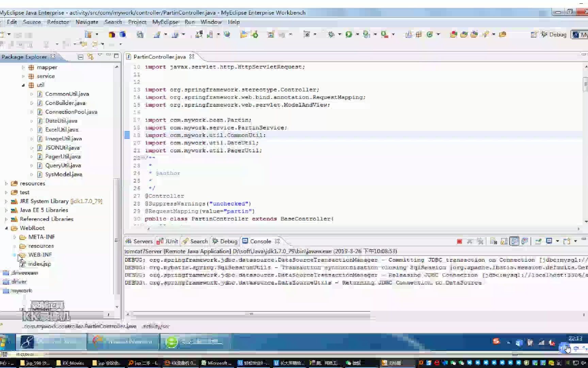
Task: Open the Run button dropdown arrow
Action: pyautogui.click(x=357, y=34)
